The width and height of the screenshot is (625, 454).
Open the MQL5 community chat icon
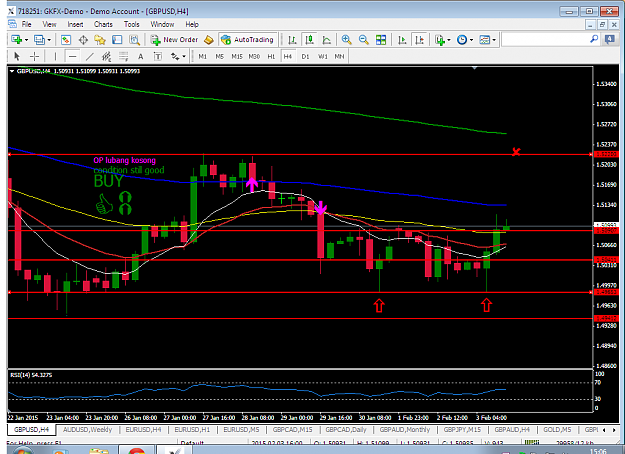pos(609,39)
